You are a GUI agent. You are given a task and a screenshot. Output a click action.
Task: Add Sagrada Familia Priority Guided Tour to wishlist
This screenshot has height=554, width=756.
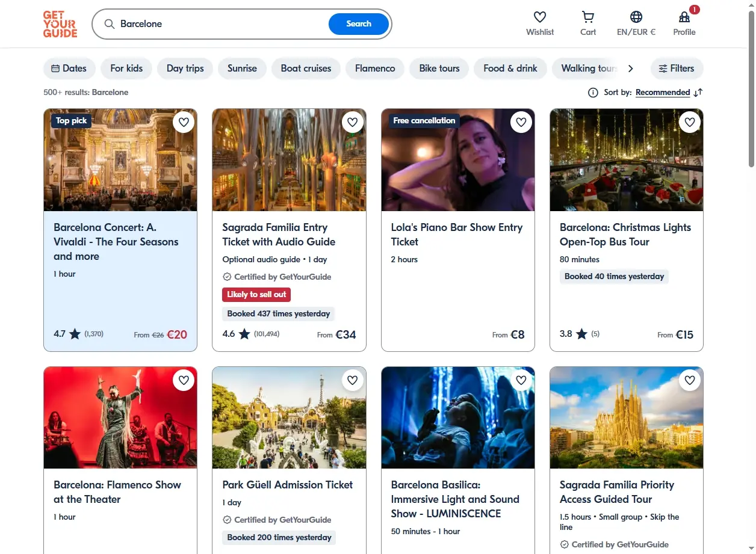[x=690, y=380]
